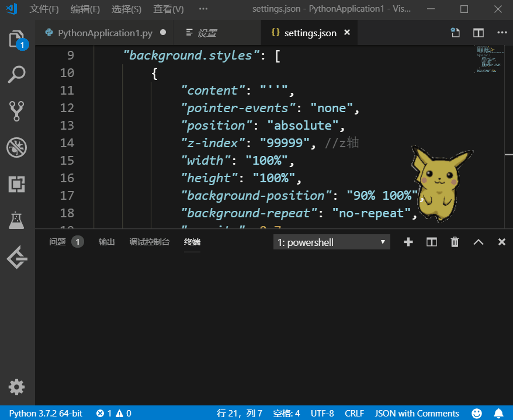The height and width of the screenshot is (420, 513).
Task: Open the Test beaker view
Action: click(x=17, y=220)
